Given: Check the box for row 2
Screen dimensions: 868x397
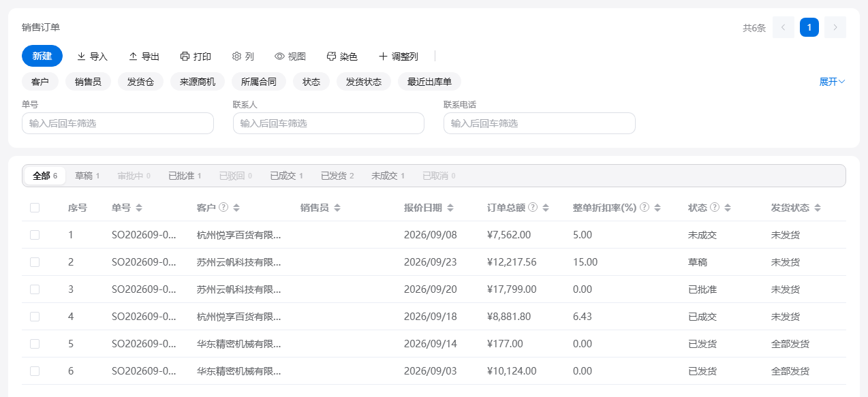Looking at the screenshot, I should coord(35,262).
